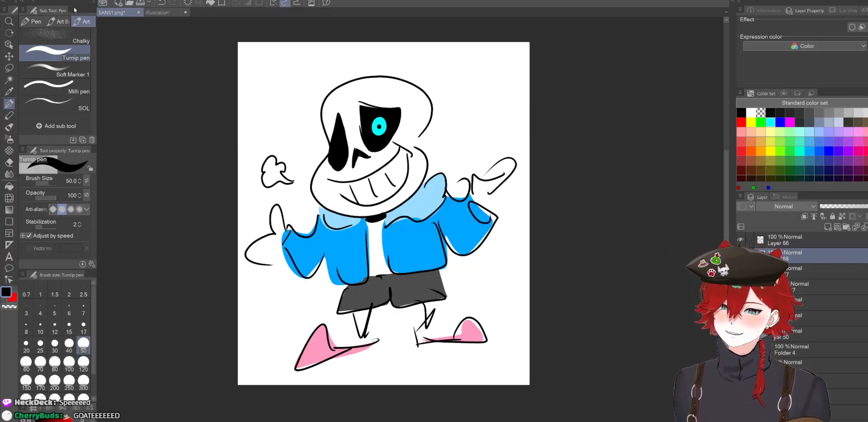The image size is (868, 422).
Task: Toggle Adjust by speed checkbox
Action: tap(29, 236)
